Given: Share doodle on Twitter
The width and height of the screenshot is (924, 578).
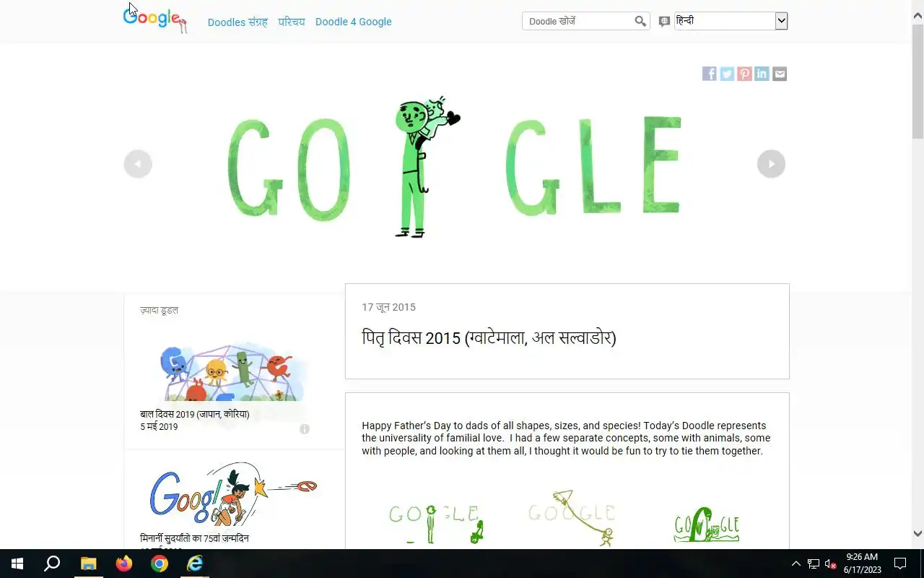Looking at the screenshot, I should 727,74.
